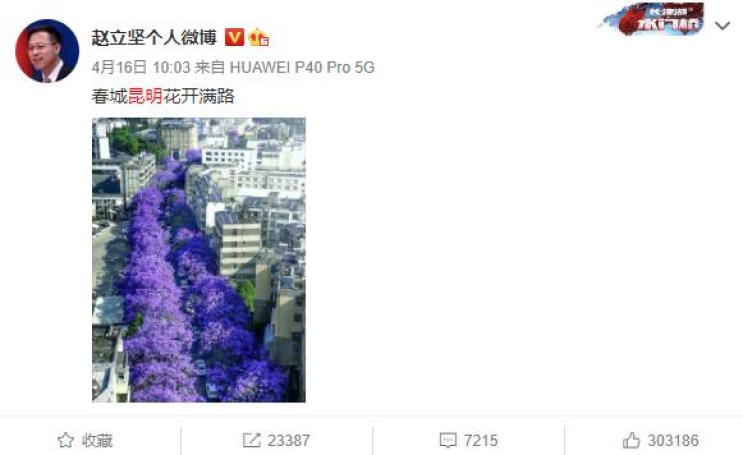Click the 4月16日 10:03 timestamp
The height and width of the screenshot is (455, 743).
point(141,67)
